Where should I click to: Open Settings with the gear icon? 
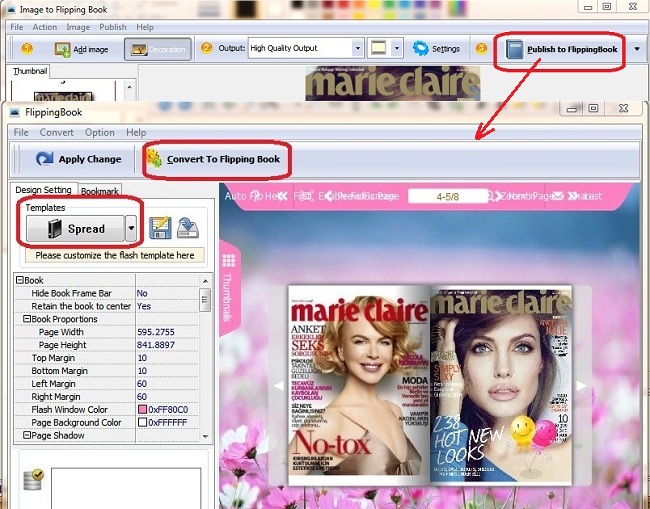coord(436,49)
